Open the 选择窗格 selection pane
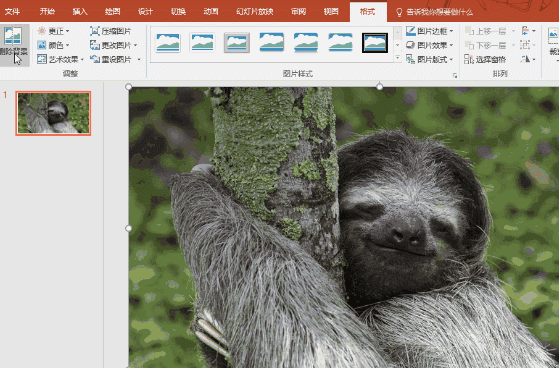Image resolution: width=559 pixels, height=368 pixels. [485, 59]
